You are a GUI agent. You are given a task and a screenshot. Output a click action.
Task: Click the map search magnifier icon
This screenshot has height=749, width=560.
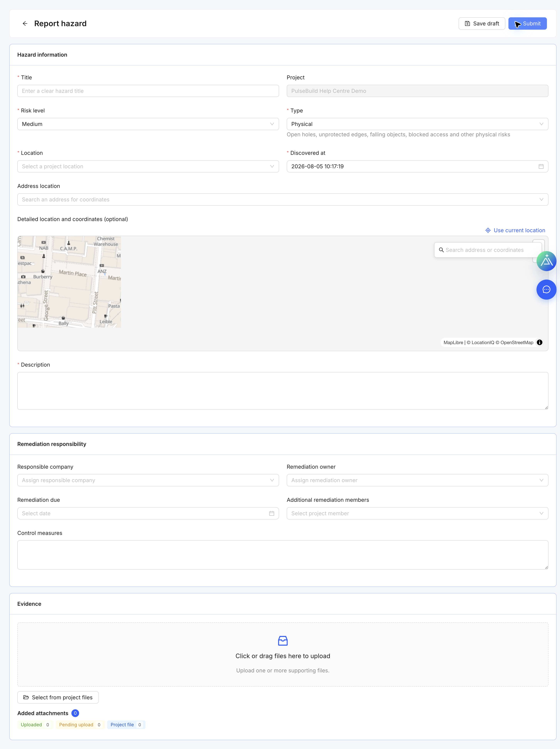pyautogui.click(x=441, y=250)
